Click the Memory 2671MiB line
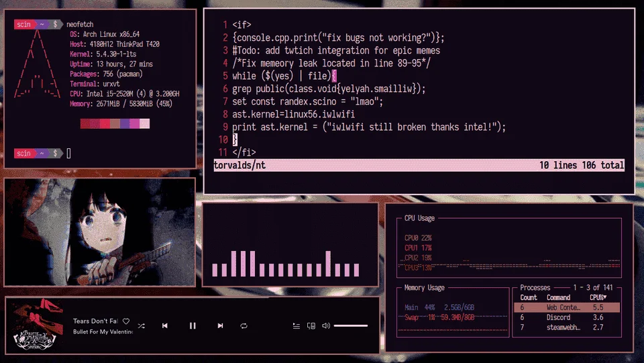The height and width of the screenshot is (363, 644). (121, 103)
